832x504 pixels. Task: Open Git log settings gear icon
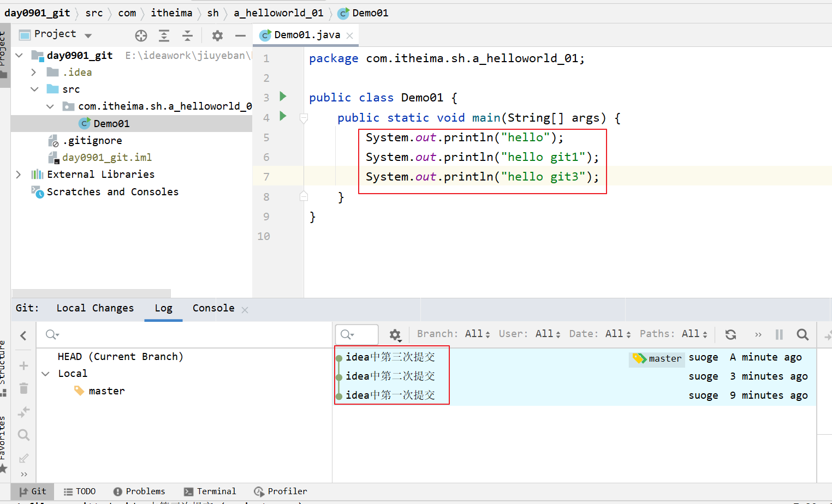pos(395,335)
